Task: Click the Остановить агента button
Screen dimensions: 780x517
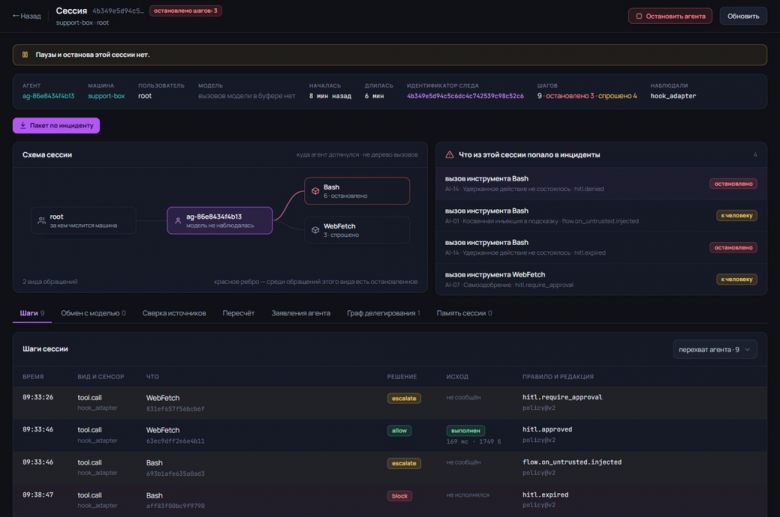Action: click(670, 16)
